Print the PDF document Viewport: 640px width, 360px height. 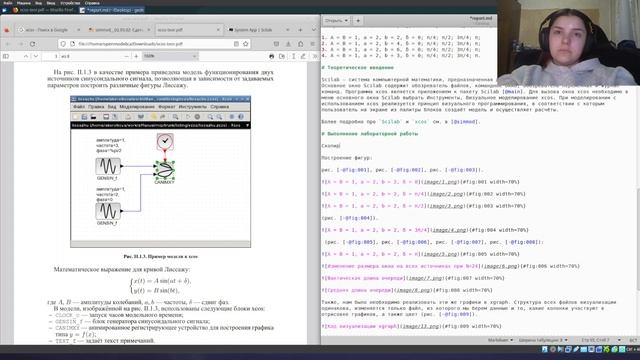click(x=272, y=56)
